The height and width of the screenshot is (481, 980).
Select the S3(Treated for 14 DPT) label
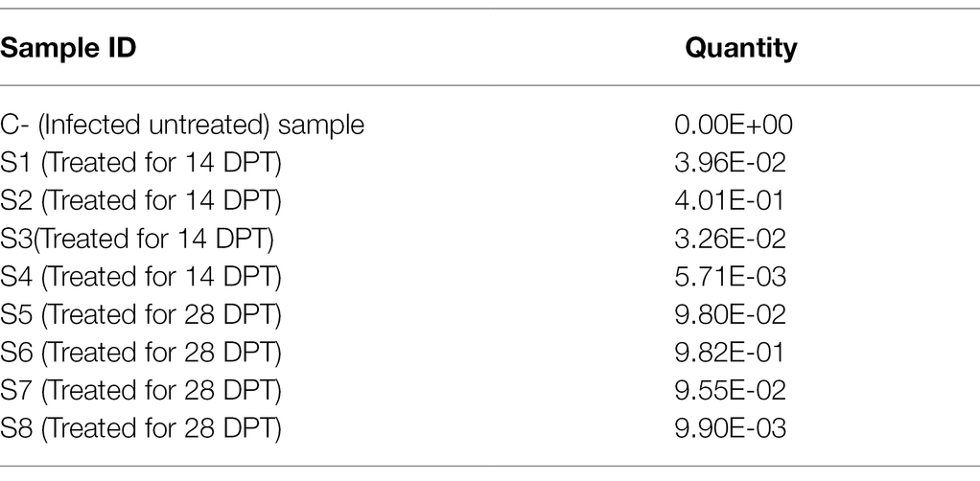(x=137, y=239)
